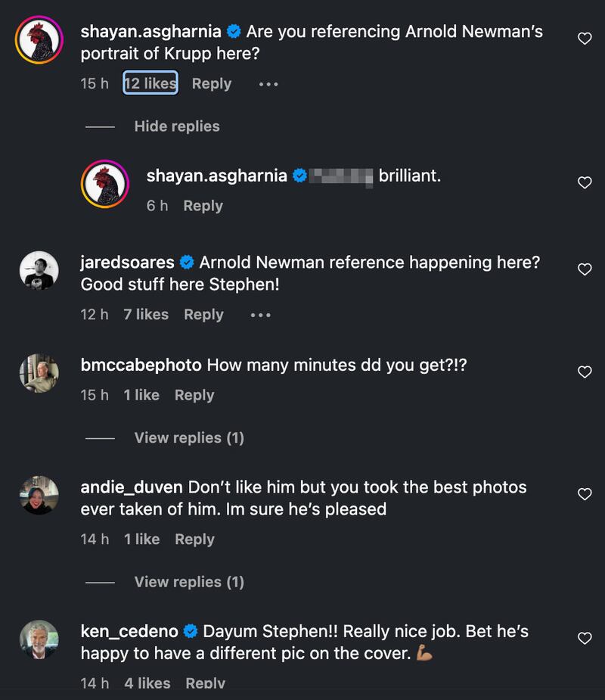605x700 pixels.
Task: Expand 'View replies (1)' under andie_duven's comment
Action: [x=188, y=582]
